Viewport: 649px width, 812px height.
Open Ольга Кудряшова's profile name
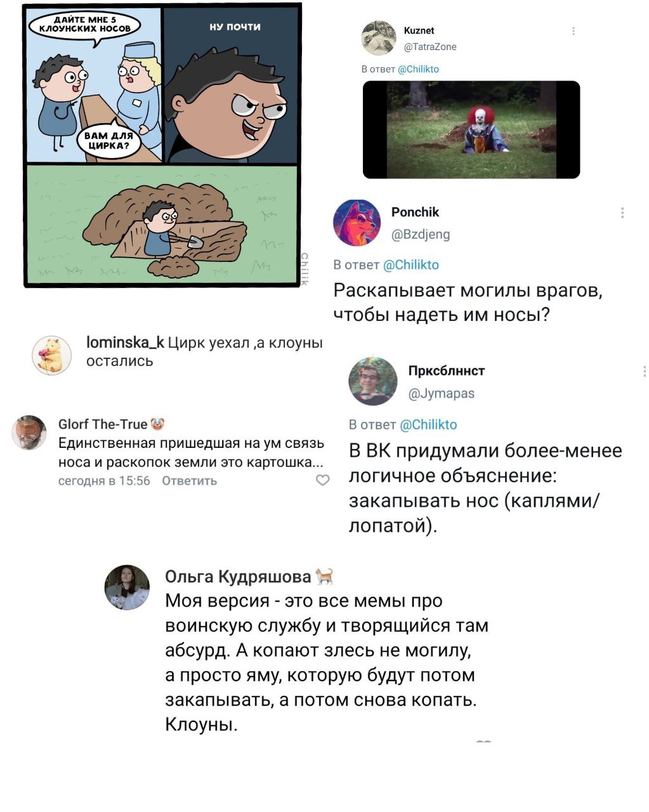coord(238,576)
